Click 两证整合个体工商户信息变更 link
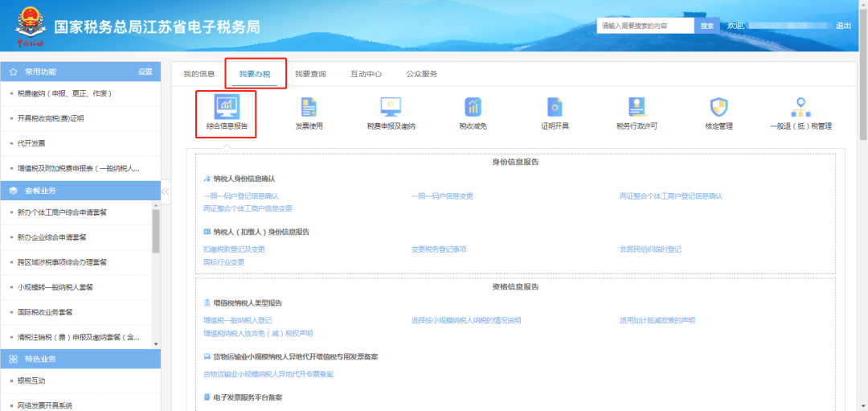 tap(248, 209)
